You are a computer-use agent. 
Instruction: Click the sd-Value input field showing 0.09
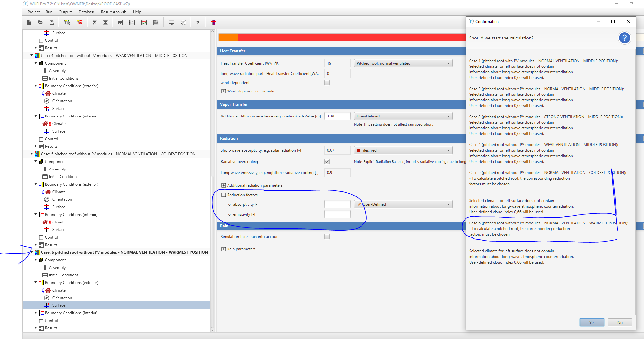tap(337, 116)
